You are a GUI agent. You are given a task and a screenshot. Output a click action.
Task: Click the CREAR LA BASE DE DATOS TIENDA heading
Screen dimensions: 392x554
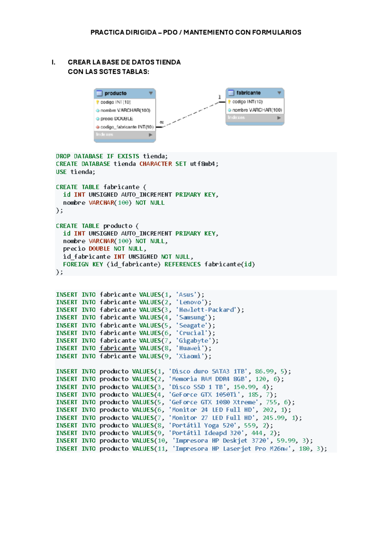tap(124, 62)
